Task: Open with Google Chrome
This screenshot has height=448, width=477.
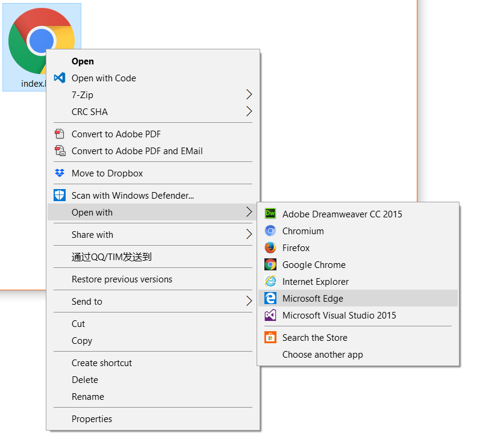Action: (358, 264)
